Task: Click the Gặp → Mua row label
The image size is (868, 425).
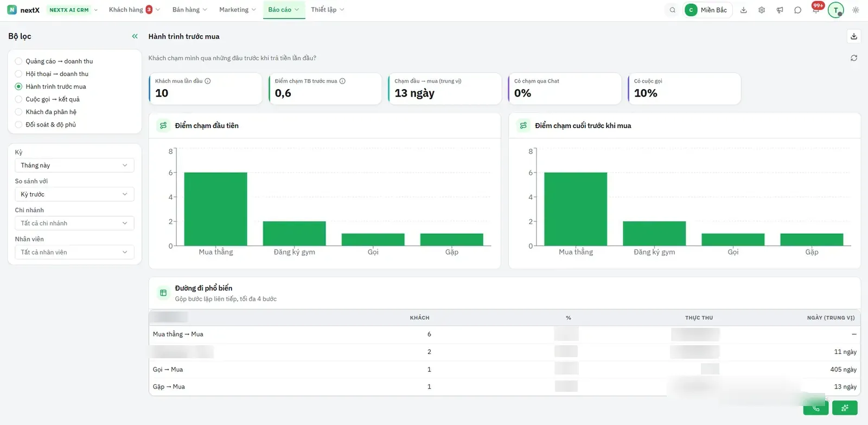Action: click(x=169, y=387)
